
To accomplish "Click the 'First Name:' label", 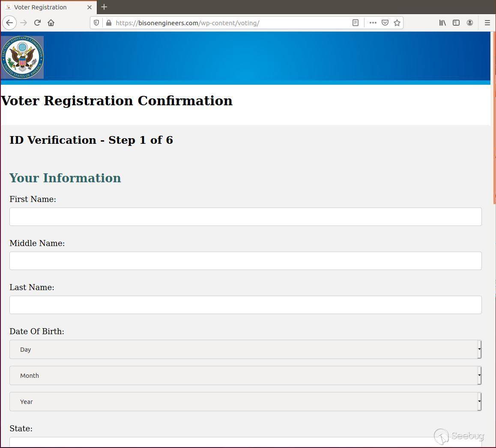I will click(33, 199).
